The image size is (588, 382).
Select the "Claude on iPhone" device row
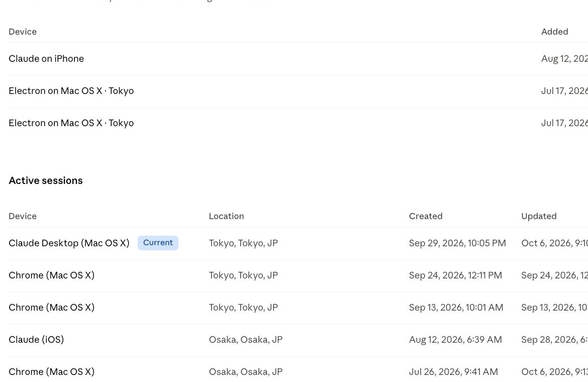coord(298,59)
